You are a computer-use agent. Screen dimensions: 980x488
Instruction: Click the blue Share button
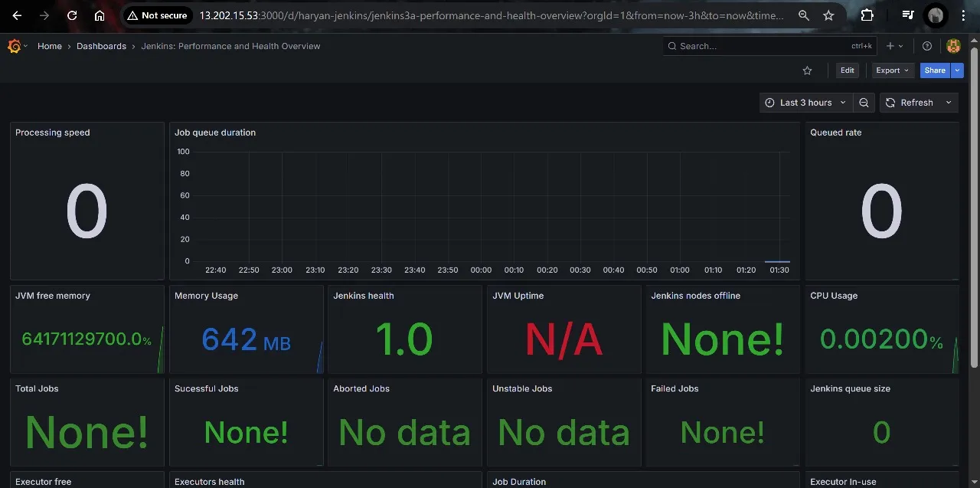pos(935,70)
